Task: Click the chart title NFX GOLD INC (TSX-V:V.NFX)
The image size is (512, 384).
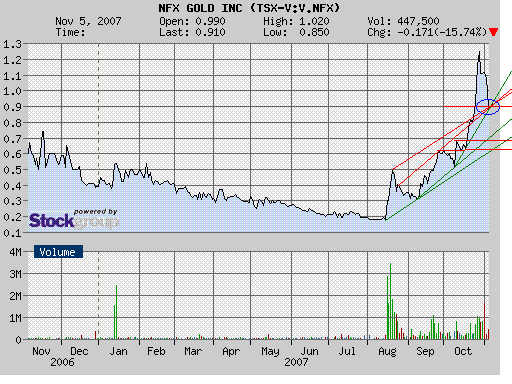Action: pyautogui.click(x=249, y=8)
